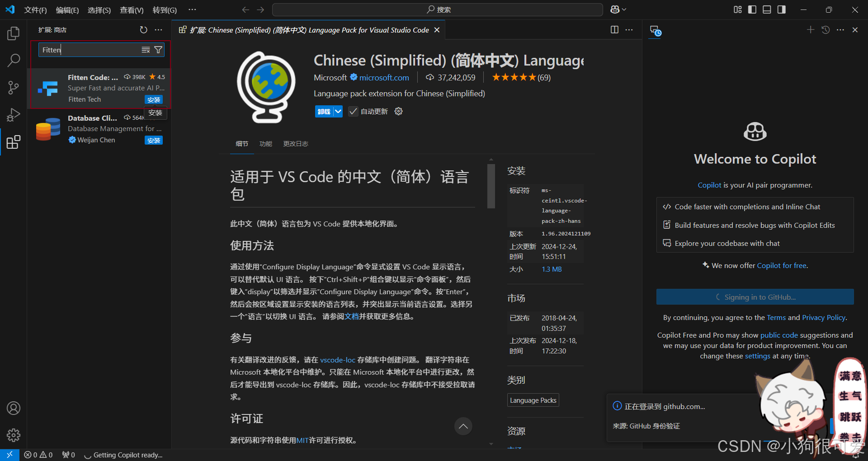Switch to the 细节 tab
Image resolution: width=868 pixels, height=461 pixels.
pos(242,144)
